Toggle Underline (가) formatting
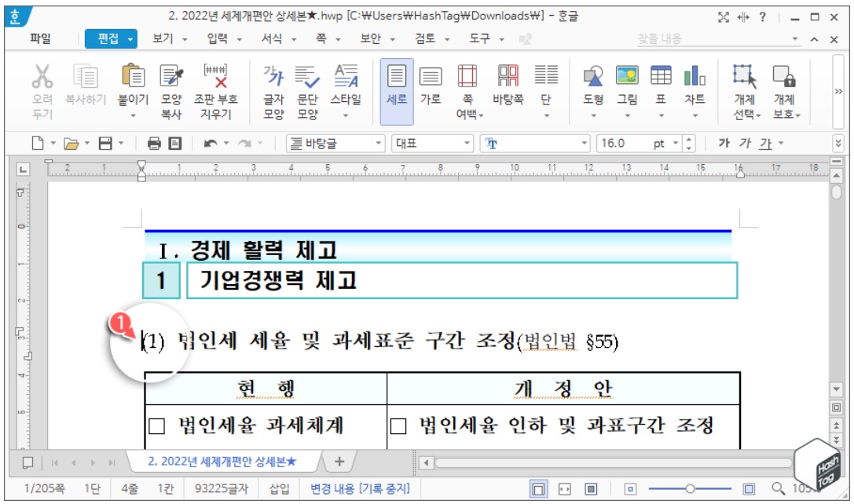 (766, 143)
